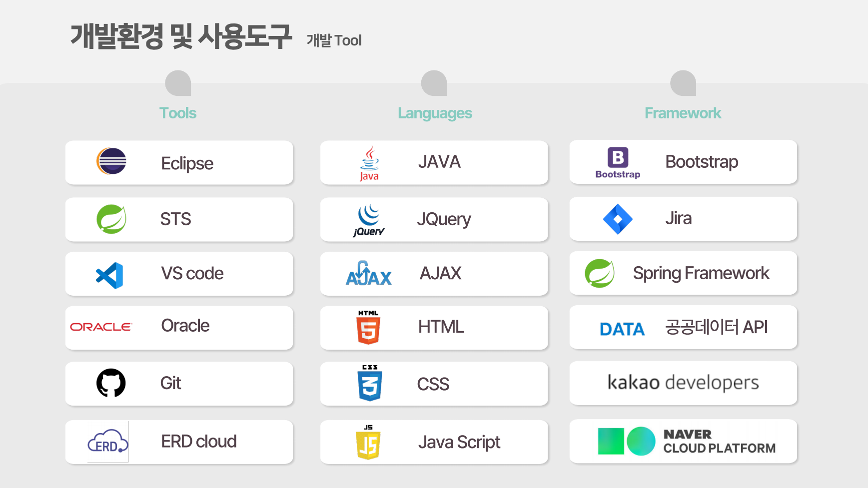Select the Jira diamond icon

(x=618, y=218)
